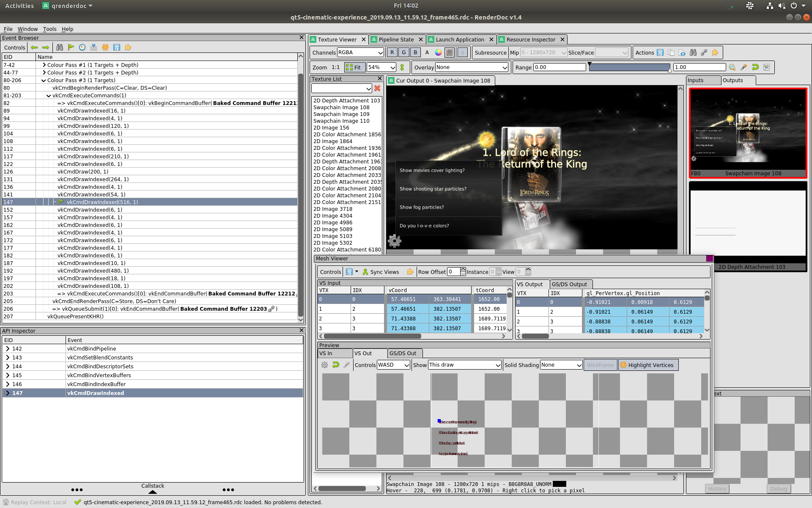Switch to the Pipeline State tab
Screen dimensions: 812x508
click(396, 39)
